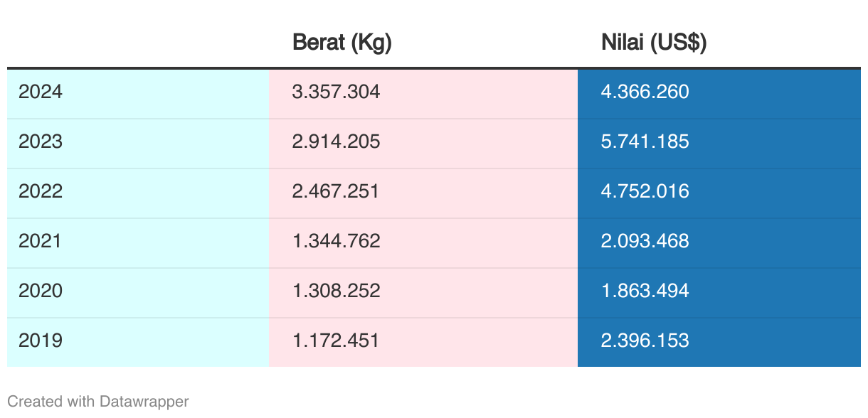Screen dimensions: 868x418
Task: Select the 2022 year cell
Action: coord(138,193)
